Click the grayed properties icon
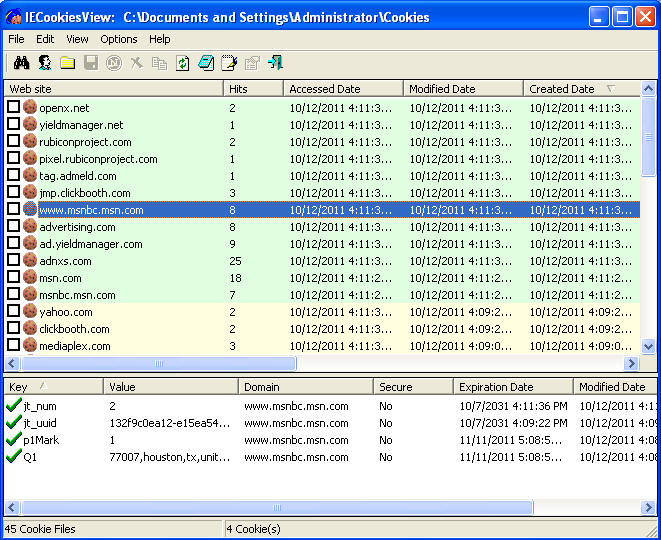 click(252, 63)
